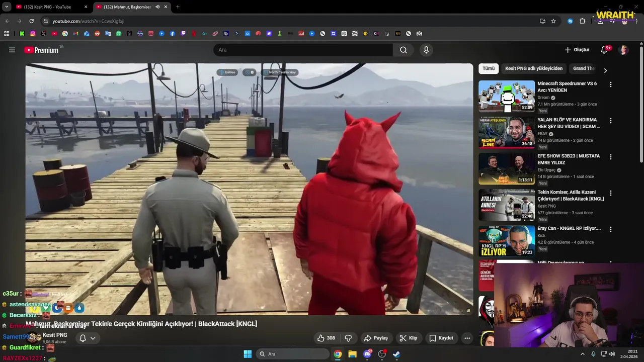Dislike the video with thumbs down
The width and height of the screenshot is (644, 362).
coord(348,338)
